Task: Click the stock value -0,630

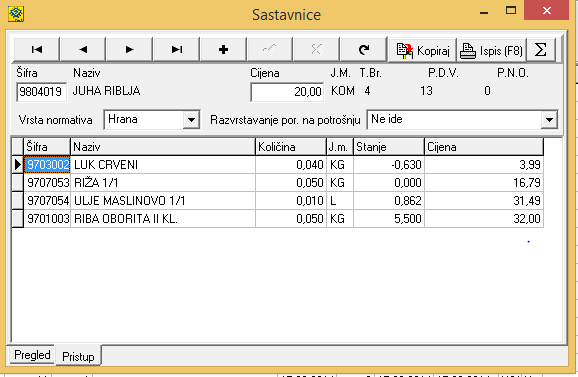Action: [x=389, y=164]
